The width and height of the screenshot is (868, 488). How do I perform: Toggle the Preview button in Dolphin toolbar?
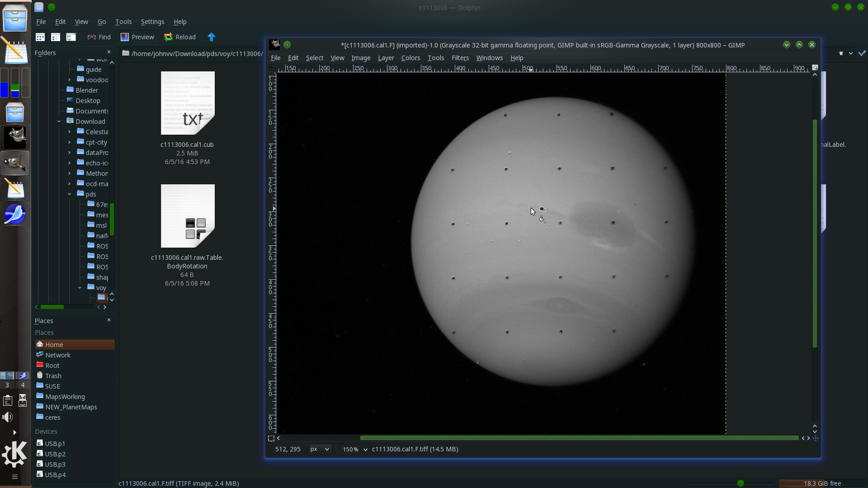(x=137, y=37)
